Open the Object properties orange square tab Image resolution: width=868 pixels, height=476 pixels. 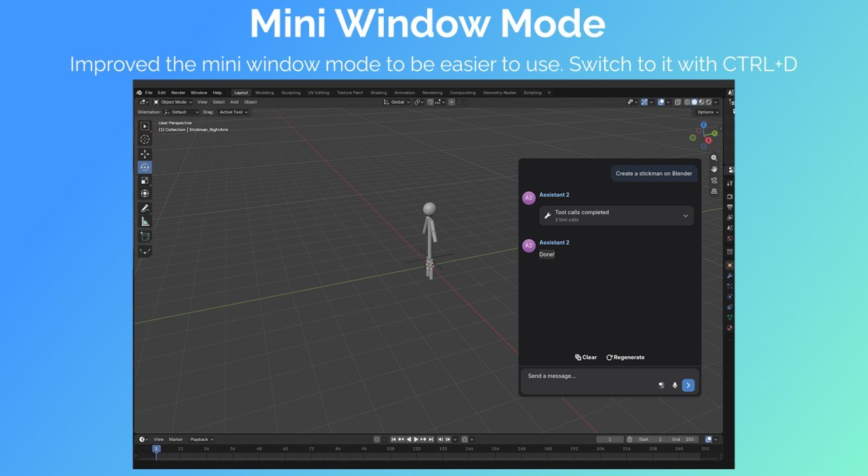point(730,265)
